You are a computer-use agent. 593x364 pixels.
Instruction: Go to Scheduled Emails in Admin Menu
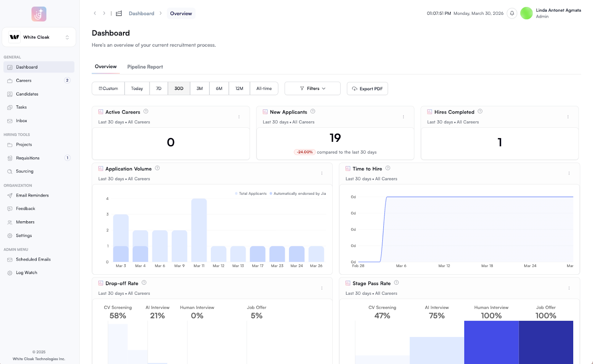coord(33,259)
